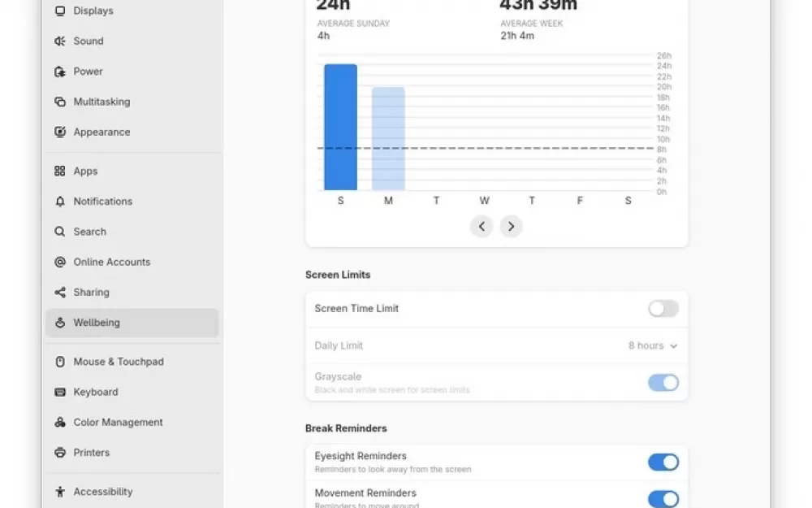Screen dimensions: 812x508
Task: Click Sunday's dark blue usage bar
Action: tap(340, 127)
